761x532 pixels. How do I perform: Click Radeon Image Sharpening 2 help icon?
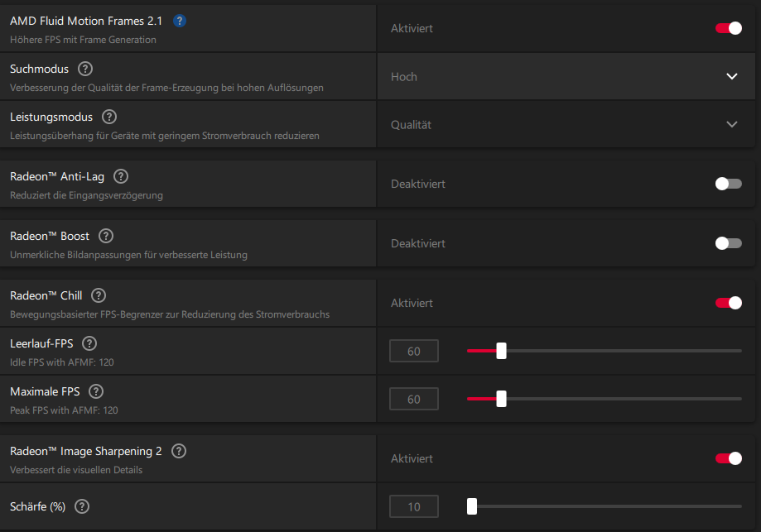point(179,451)
